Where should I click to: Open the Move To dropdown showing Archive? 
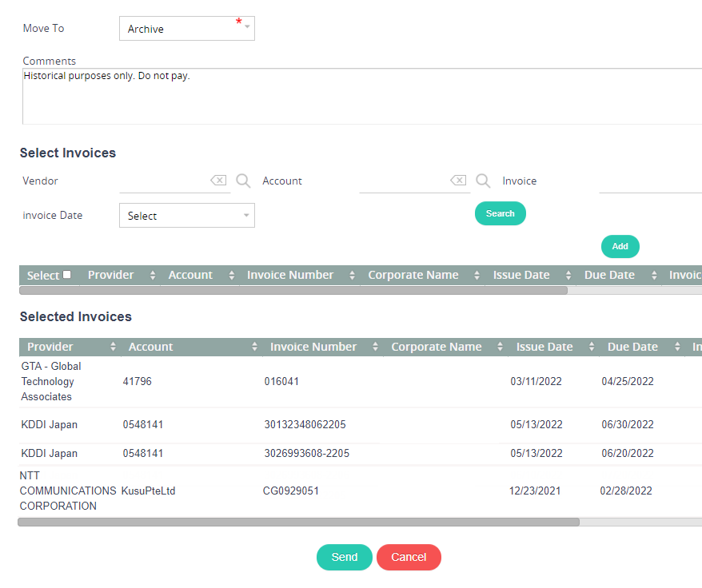(x=186, y=29)
